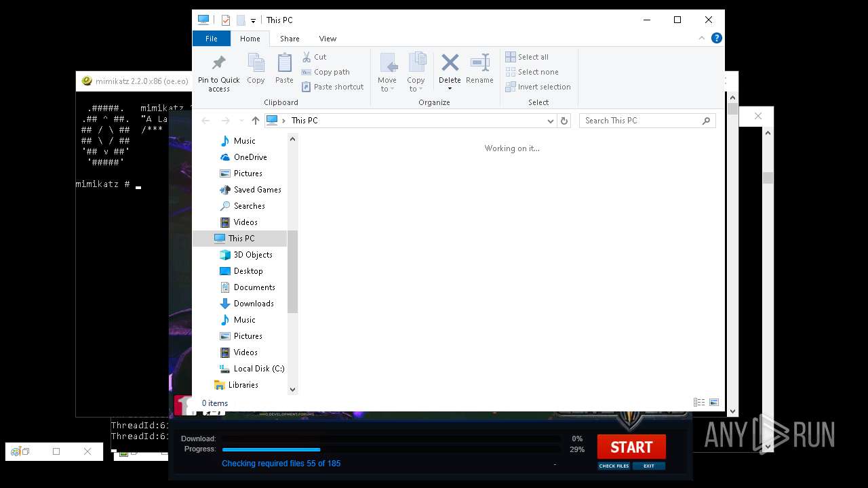
Task: Click CHECK FILES button in launcher
Action: 614,466
